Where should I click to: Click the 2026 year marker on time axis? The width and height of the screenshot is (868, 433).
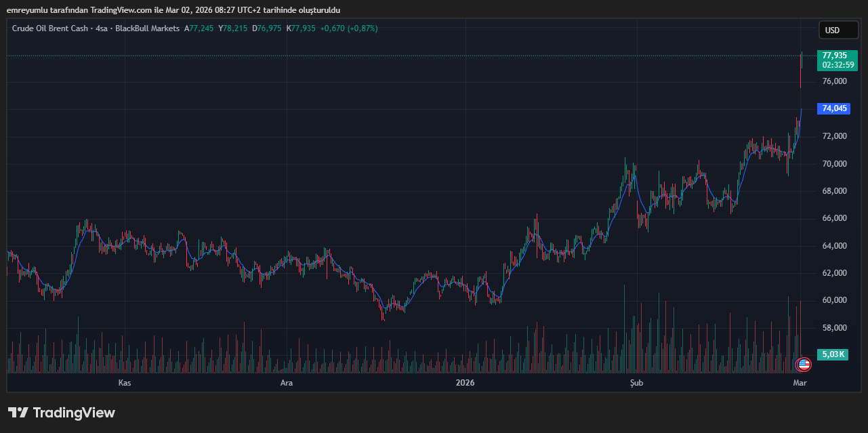[465, 383]
